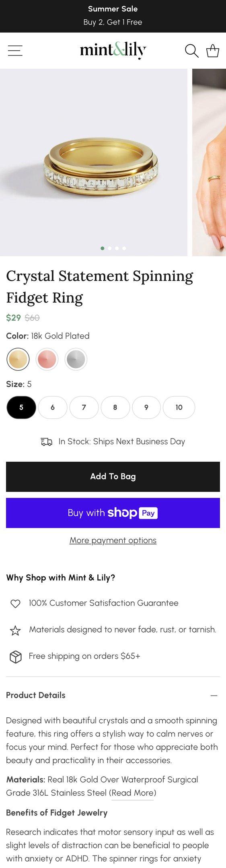Click the delivery truck icon
The width and height of the screenshot is (226, 868).
pyautogui.click(x=47, y=442)
